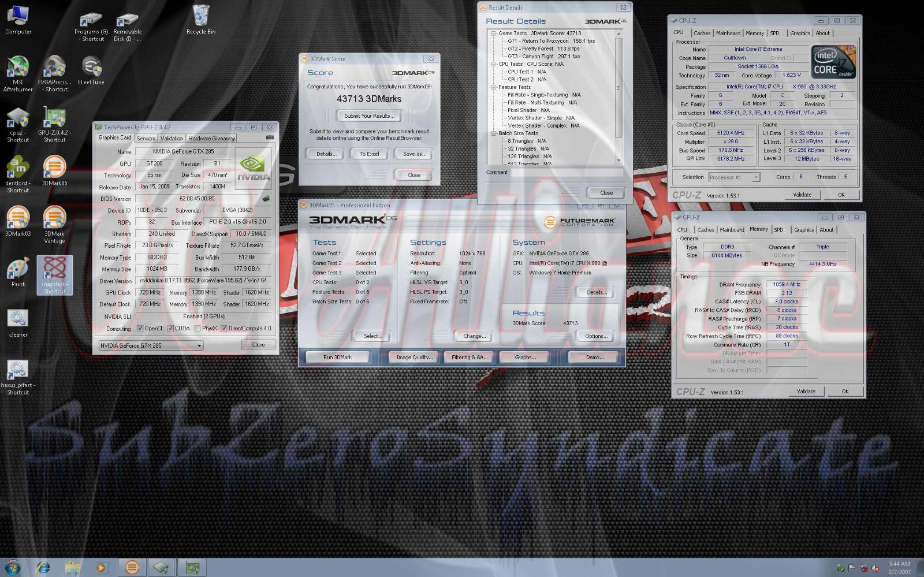Click the Close button in GPU-Z
This screenshot has width=924, height=577.
pos(258,345)
